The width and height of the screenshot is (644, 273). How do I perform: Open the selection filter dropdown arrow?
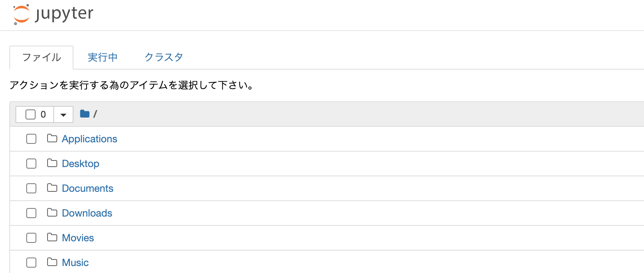(x=63, y=114)
